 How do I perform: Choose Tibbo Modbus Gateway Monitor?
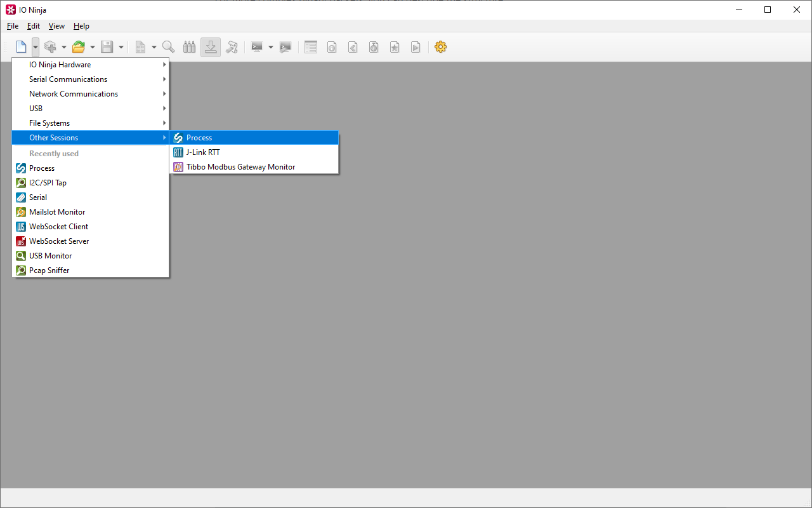[x=254, y=167]
